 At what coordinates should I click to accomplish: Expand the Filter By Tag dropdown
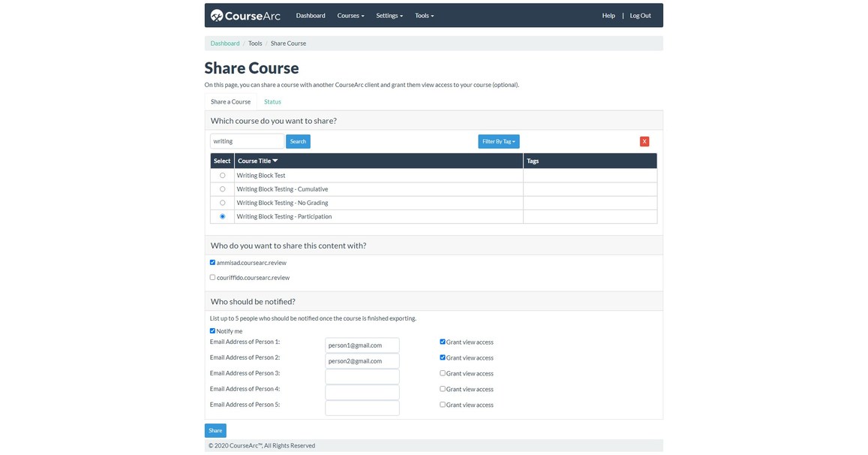tap(497, 140)
